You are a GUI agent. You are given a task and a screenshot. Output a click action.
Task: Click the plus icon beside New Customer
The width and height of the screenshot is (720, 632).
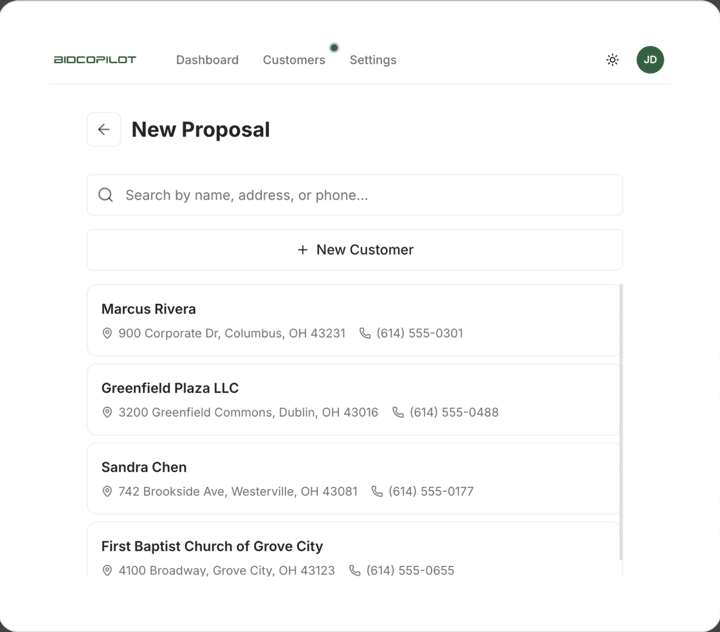[303, 250]
